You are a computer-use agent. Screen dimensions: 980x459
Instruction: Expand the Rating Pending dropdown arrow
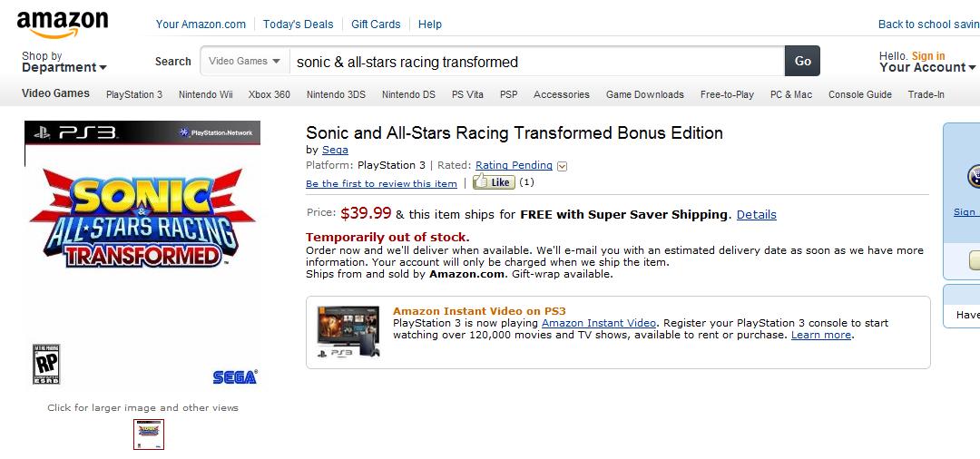pos(562,166)
